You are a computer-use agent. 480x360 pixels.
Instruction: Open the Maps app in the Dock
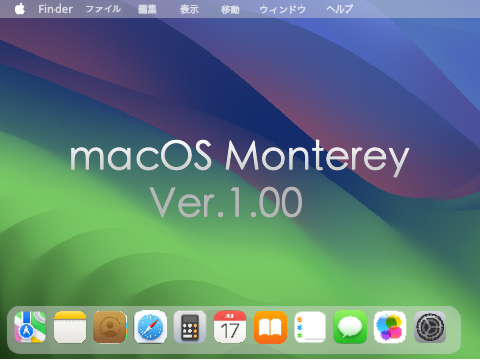point(30,327)
